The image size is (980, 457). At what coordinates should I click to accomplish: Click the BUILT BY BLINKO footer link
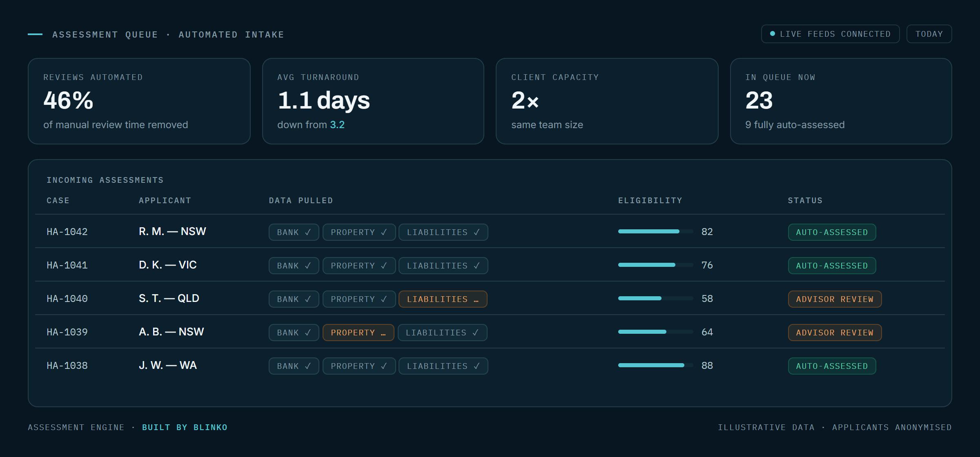(185, 427)
